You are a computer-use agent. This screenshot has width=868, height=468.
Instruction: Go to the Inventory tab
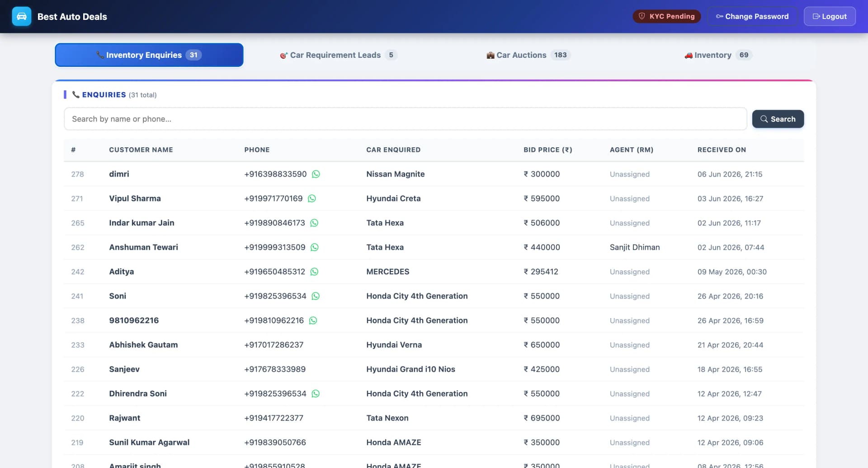coord(718,55)
